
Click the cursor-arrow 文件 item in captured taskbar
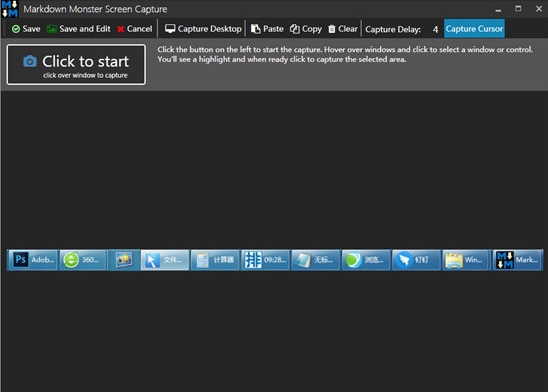(165, 260)
